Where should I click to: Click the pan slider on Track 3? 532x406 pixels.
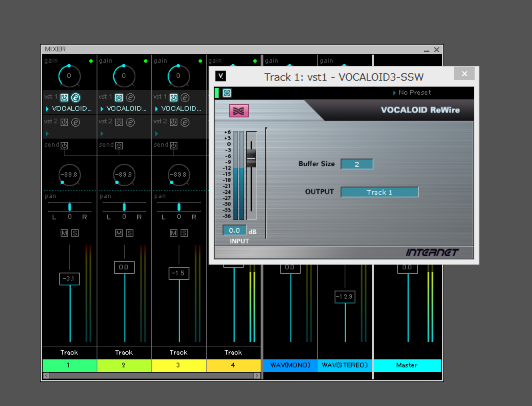click(x=179, y=207)
